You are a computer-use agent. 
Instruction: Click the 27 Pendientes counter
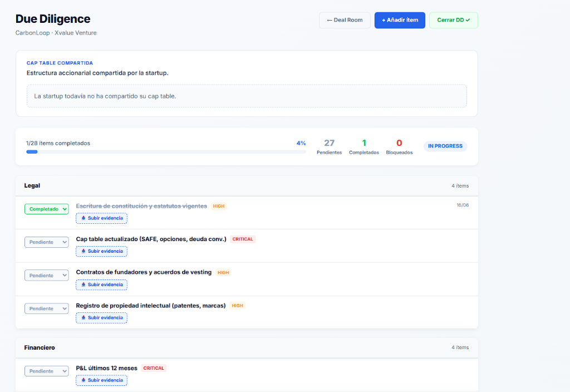pyautogui.click(x=330, y=147)
